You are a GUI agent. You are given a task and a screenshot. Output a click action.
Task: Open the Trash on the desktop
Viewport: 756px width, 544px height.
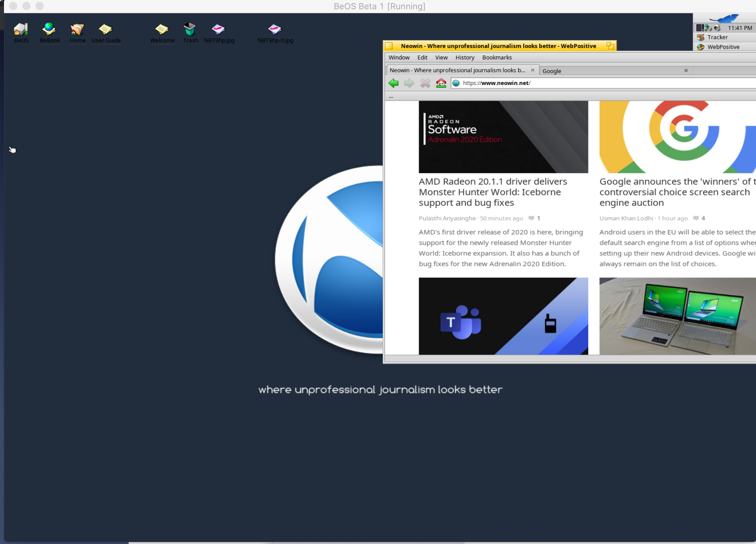point(190,30)
